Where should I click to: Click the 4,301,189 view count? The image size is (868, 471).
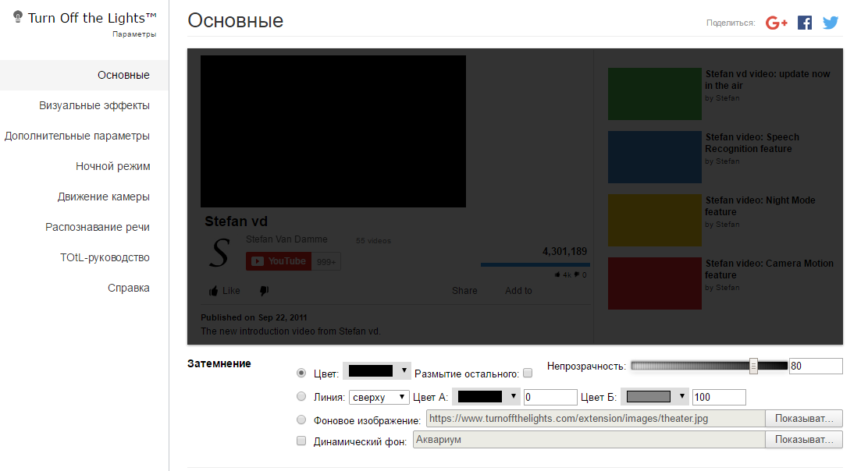click(x=564, y=252)
